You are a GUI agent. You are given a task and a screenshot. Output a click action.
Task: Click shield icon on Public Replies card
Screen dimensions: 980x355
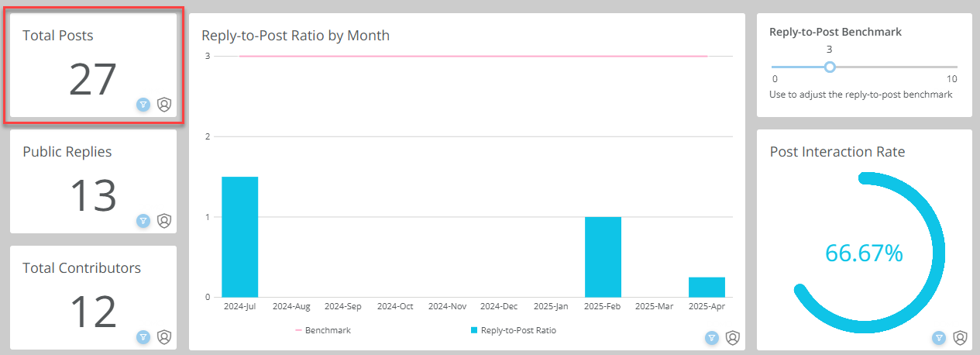point(163,221)
